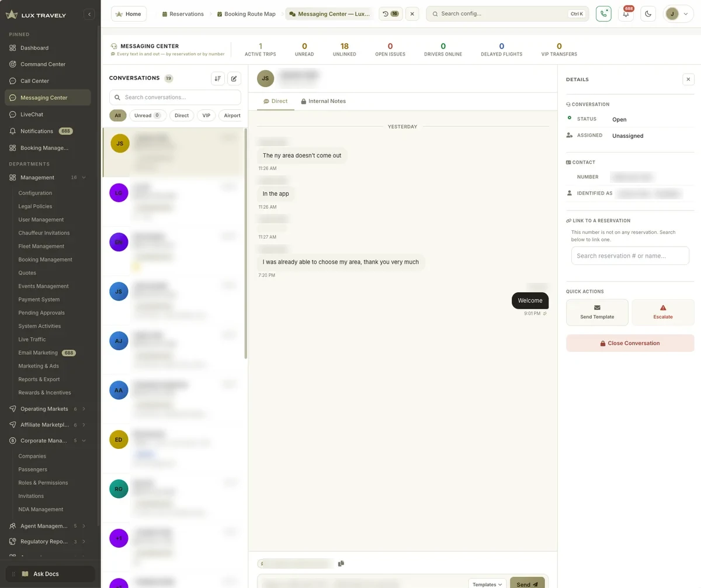The image size is (701, 588).
Task: Select the Booking Route Map tab
Action: (x=246, y=13)
